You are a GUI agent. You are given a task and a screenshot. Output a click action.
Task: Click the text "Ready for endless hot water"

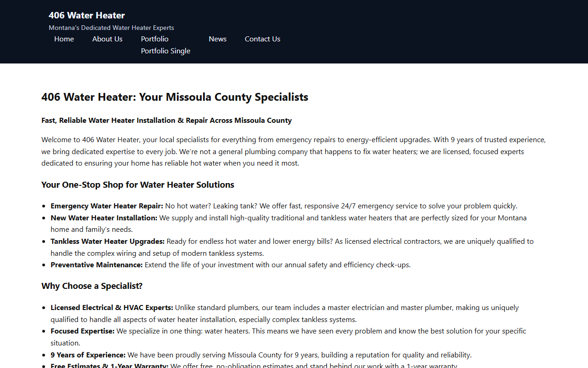click(x=214, y=241)
